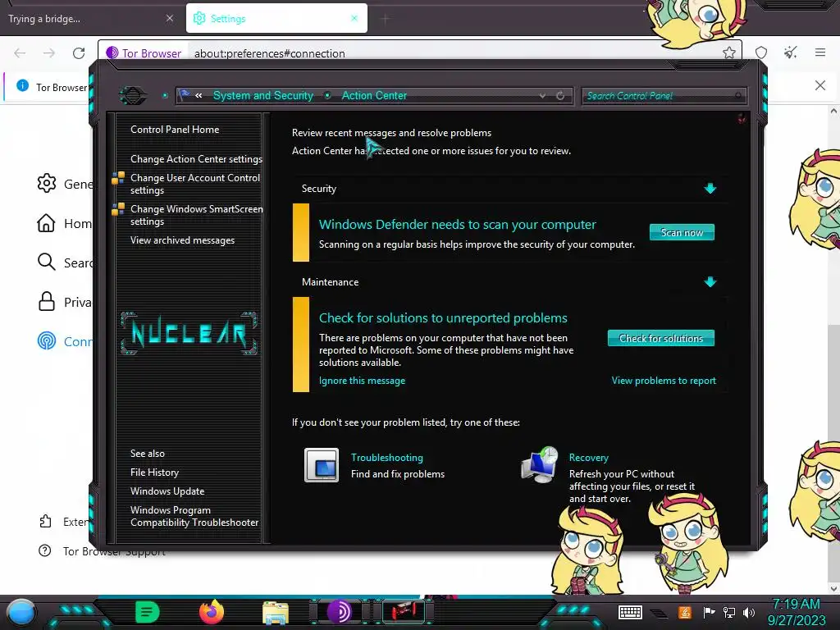Select the Action Center window taskbar thumbnail
Viewport: 840px width, 630px height.
[x=404, y=611]
